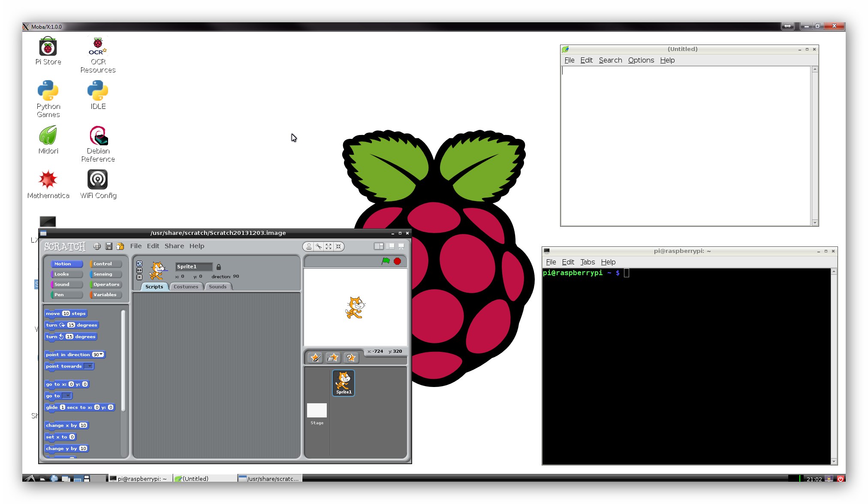Select the Motion block category
Image resolution: width=868 pixels, height=504 pixels.
66,264
